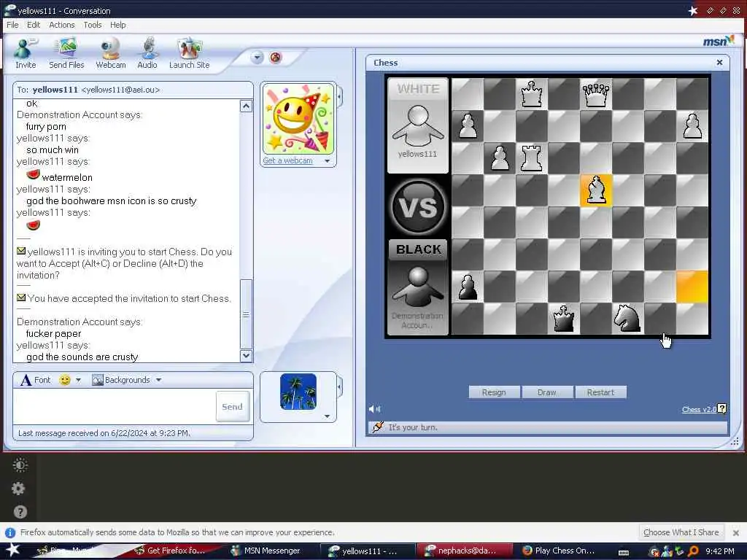
Task: Select the black pawn at left edge
Action: click(468, 287)
